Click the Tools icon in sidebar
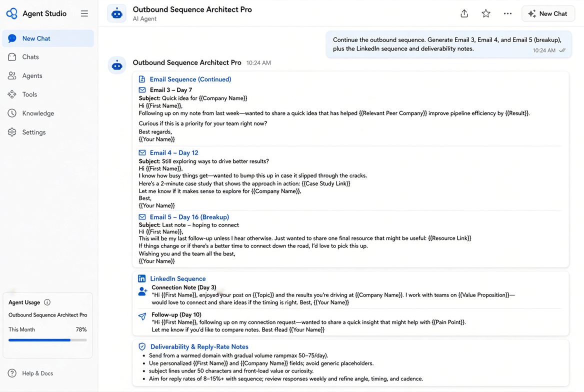The height and width of the screenshot is (392, 584). pyautogui.click(x=12, y=94)
